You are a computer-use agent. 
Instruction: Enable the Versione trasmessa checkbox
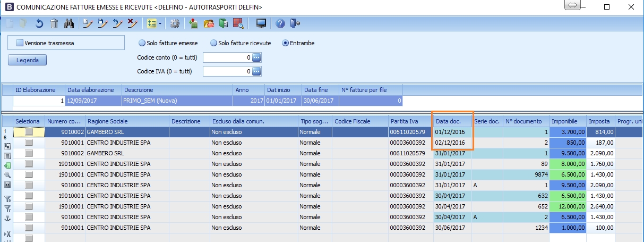[20, 43]
